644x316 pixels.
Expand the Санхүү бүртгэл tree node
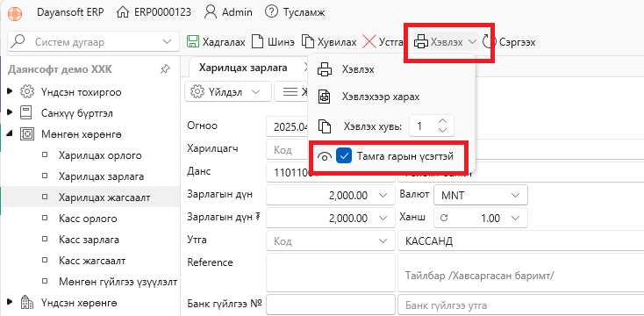pos(10,112)
